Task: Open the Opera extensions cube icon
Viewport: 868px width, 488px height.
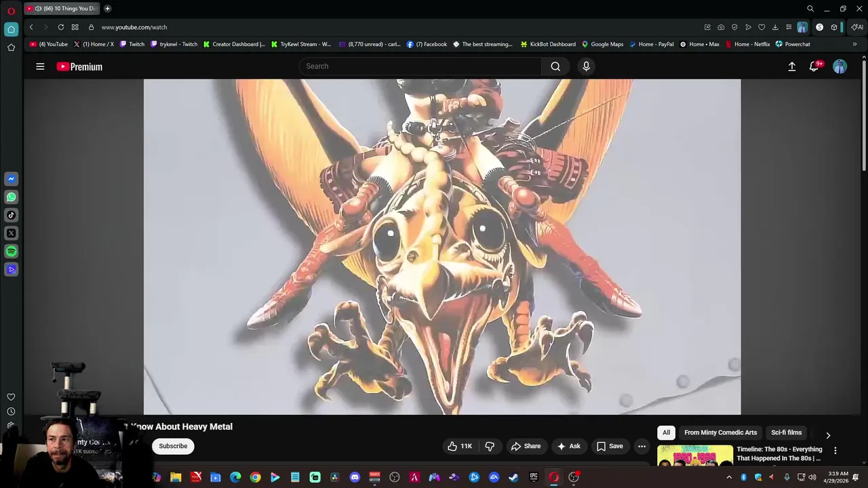Action: coord(834,27)
